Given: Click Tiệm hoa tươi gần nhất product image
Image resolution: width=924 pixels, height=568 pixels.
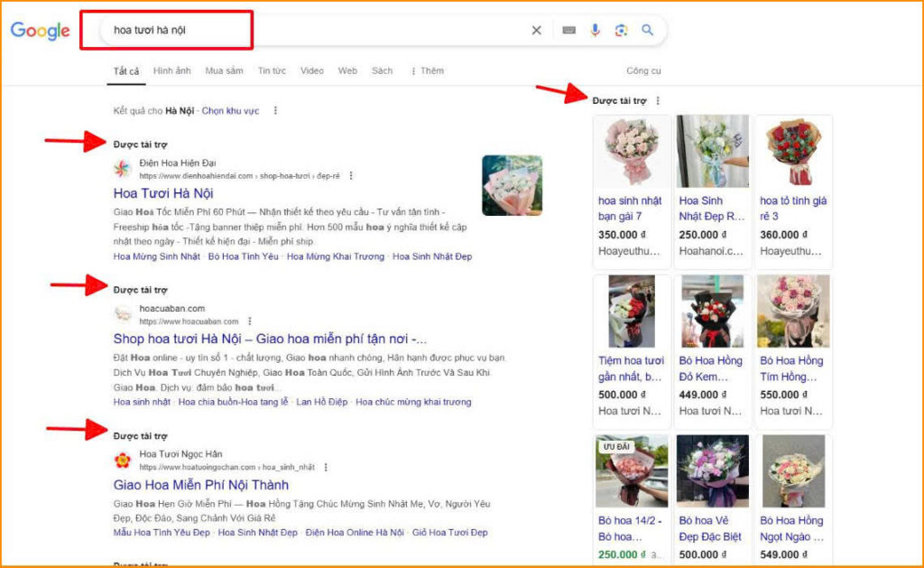Looking at the screenshot, I should pyautogui.click(x=631, y=312).
